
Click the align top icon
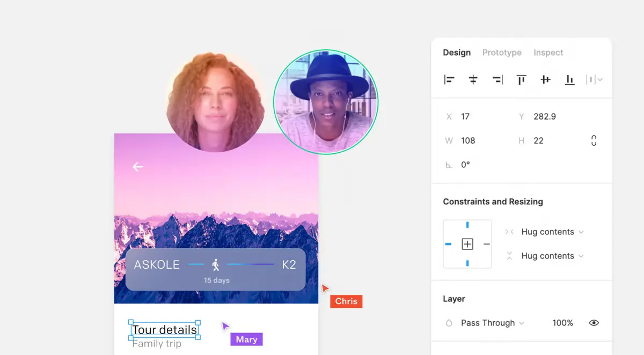521,80
